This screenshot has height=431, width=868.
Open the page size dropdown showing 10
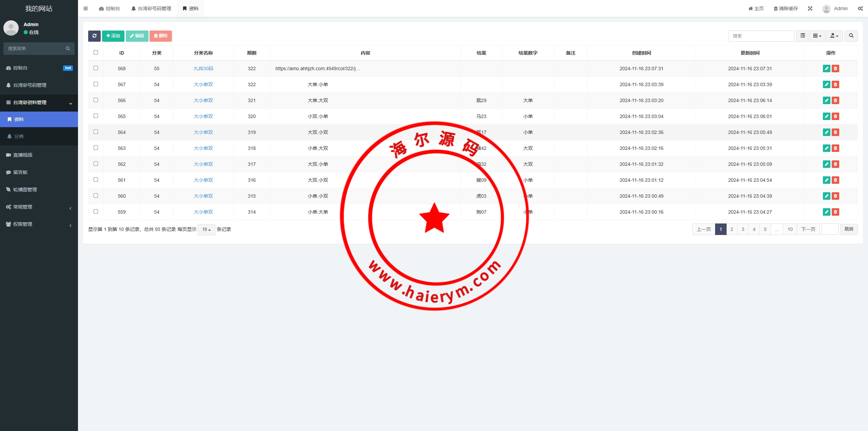click(206, 230)
